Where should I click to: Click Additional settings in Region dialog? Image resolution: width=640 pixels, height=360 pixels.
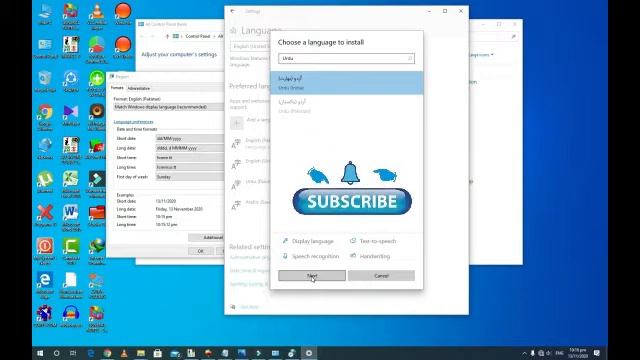(x=206, y=237)
